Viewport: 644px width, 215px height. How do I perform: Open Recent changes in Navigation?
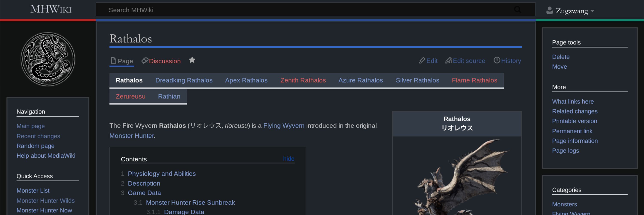(x=38, y=136)
